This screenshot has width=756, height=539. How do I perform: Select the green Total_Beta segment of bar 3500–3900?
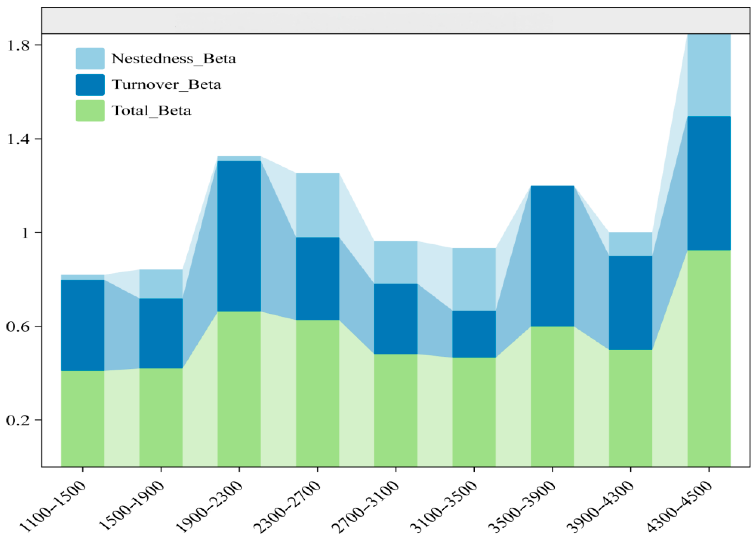552,397
